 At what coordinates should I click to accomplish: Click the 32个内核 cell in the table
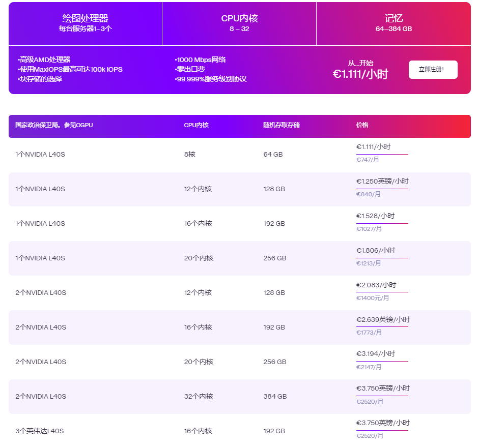click(199, 397)
